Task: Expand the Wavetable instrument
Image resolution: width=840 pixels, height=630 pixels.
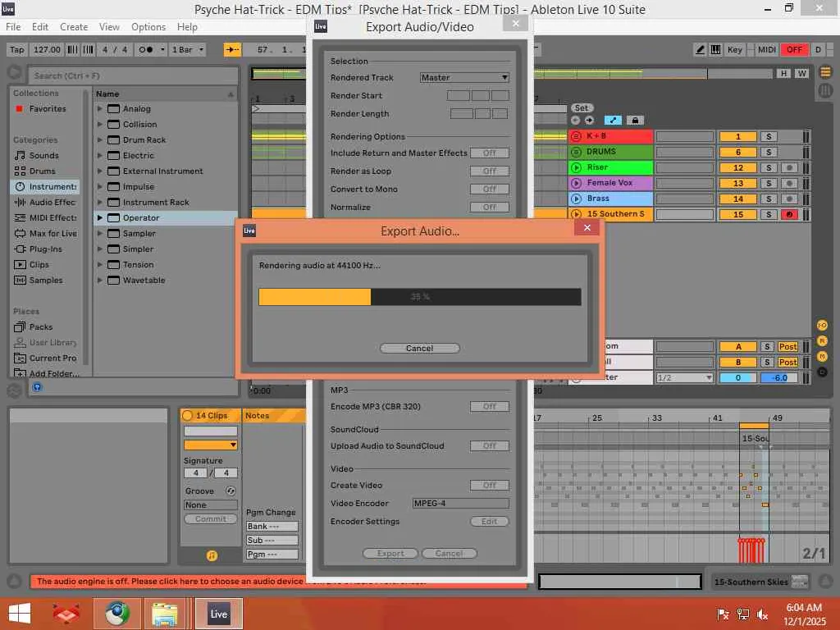Action: [x=99, y=281]
